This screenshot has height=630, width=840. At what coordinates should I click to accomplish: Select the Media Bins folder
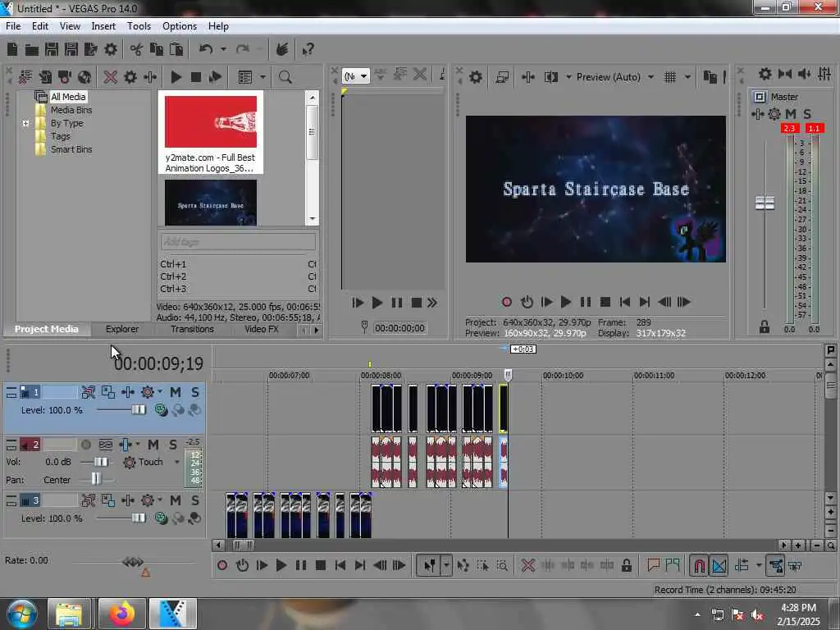coord(71,110)
